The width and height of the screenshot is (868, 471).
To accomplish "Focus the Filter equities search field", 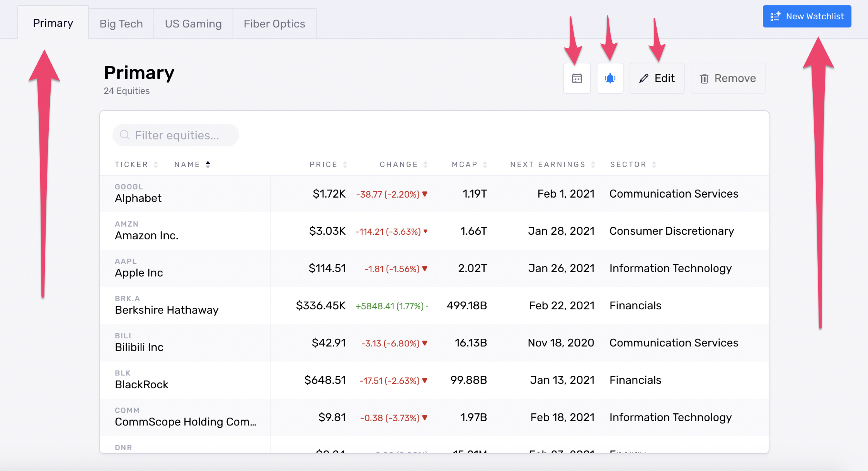I will pos(176,135).
